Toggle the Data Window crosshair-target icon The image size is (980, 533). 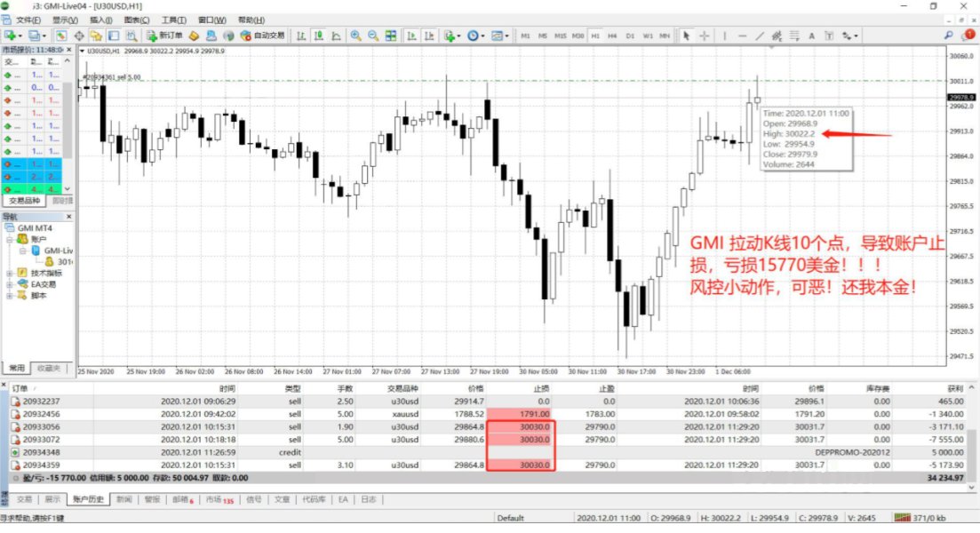point(79,36)
